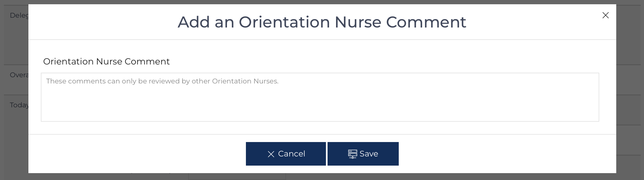Focus the Orientation Nurse Comment text area
Image resolution: width=644 pixels, height=180 pixels.
click(320, 97)
